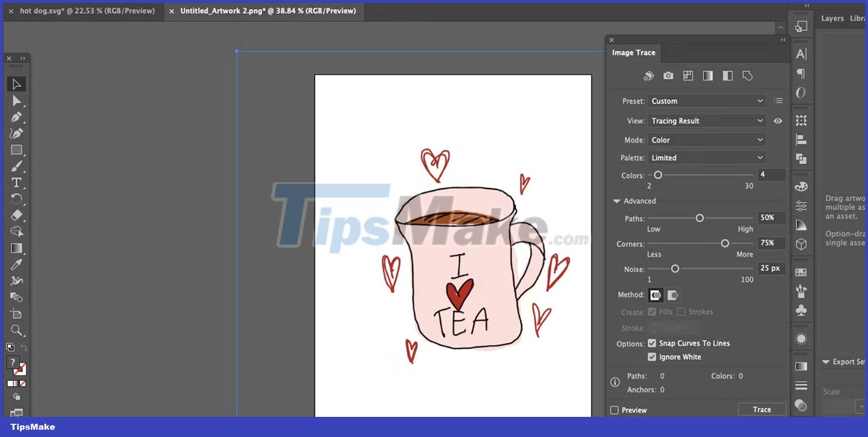Open the Symbols panel icon
Viewport: 868px width, 437px height.
[x=801, y=310]
